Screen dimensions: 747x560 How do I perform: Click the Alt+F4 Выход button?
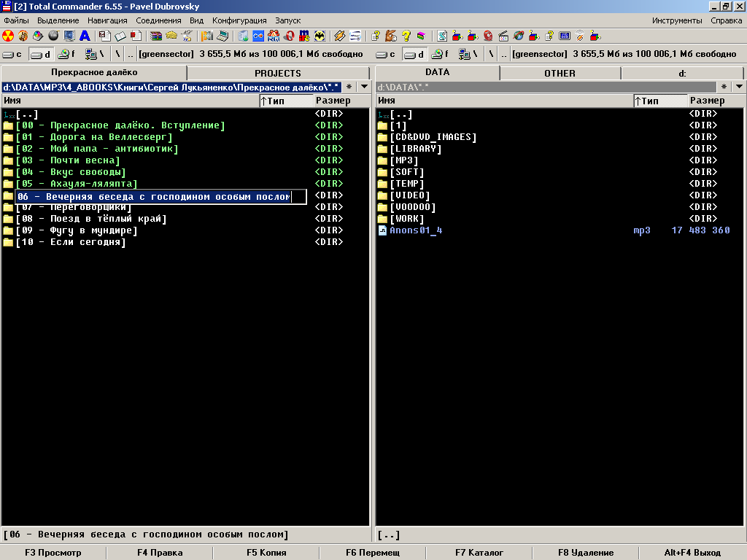click(692, 553)
